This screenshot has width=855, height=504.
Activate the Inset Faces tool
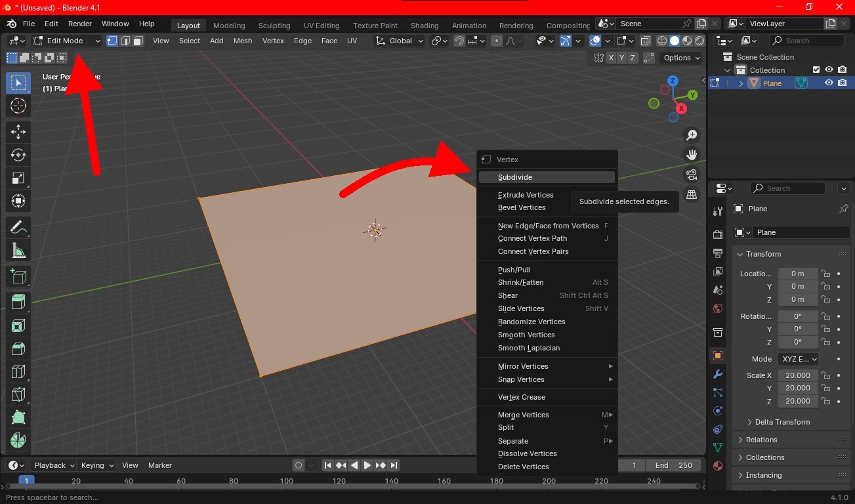(x=18, y=325)
